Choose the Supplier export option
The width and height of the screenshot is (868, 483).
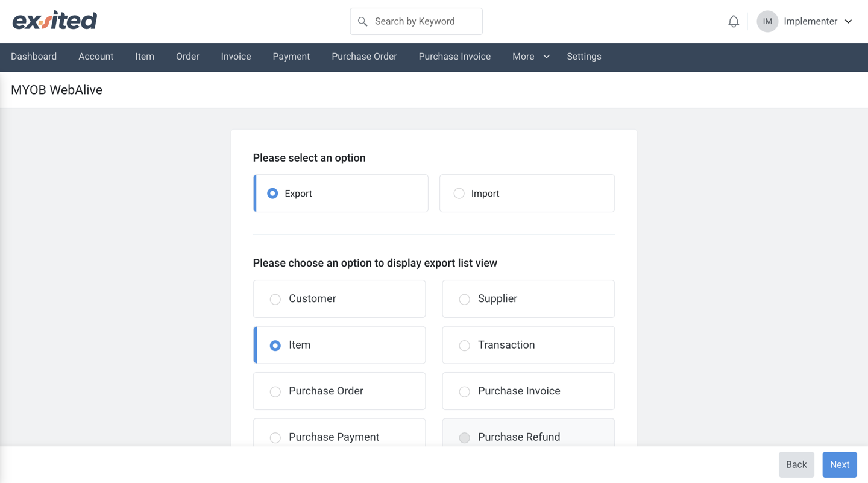coord(528,298)
